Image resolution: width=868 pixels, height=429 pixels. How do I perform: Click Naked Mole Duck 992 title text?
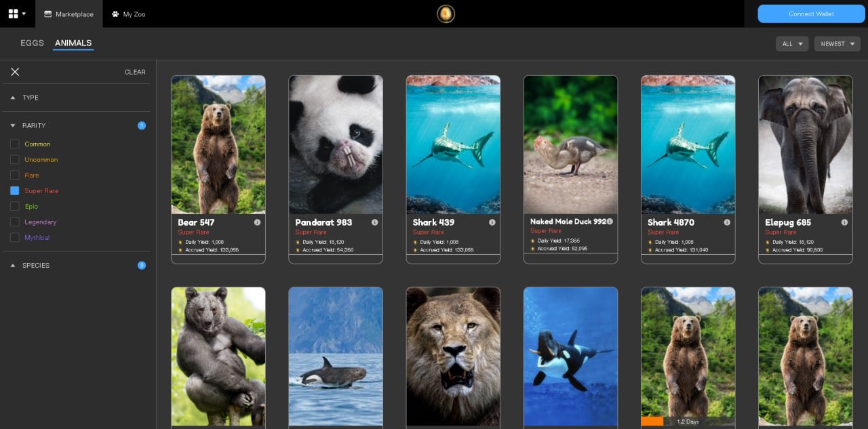568,222
